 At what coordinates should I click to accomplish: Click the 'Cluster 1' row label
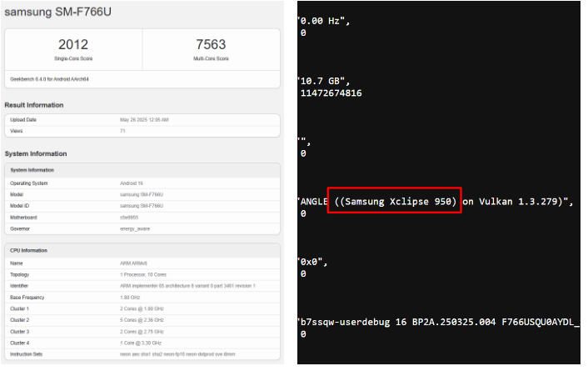tap(19, 308)
